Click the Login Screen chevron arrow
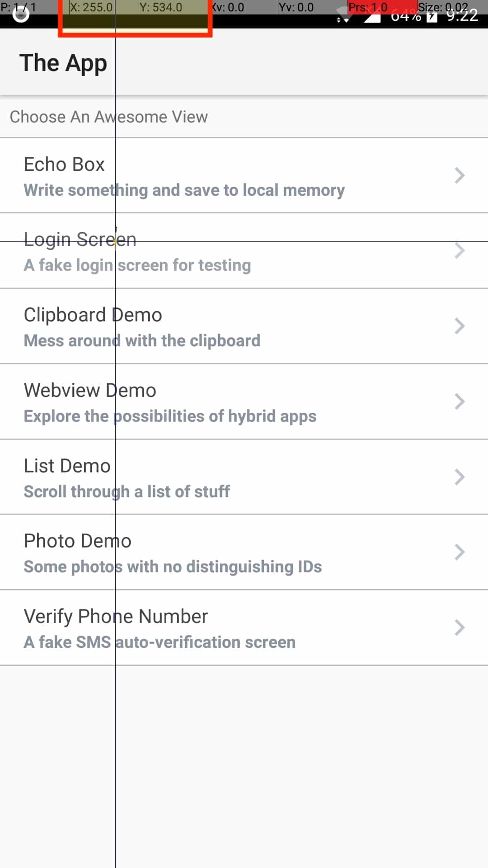The height and width of the screenshot is (868, 488). 460,250
